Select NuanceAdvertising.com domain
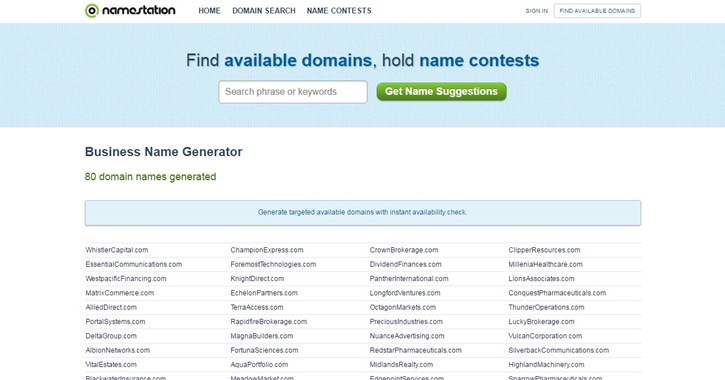725x380 pixels. [x=407, y=336]
